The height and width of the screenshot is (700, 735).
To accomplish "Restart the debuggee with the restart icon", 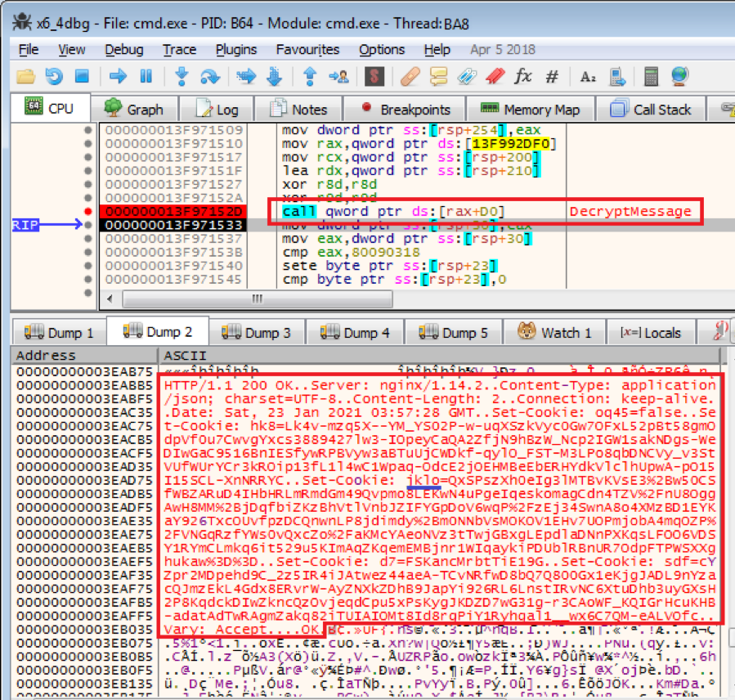I will [53, 77].
